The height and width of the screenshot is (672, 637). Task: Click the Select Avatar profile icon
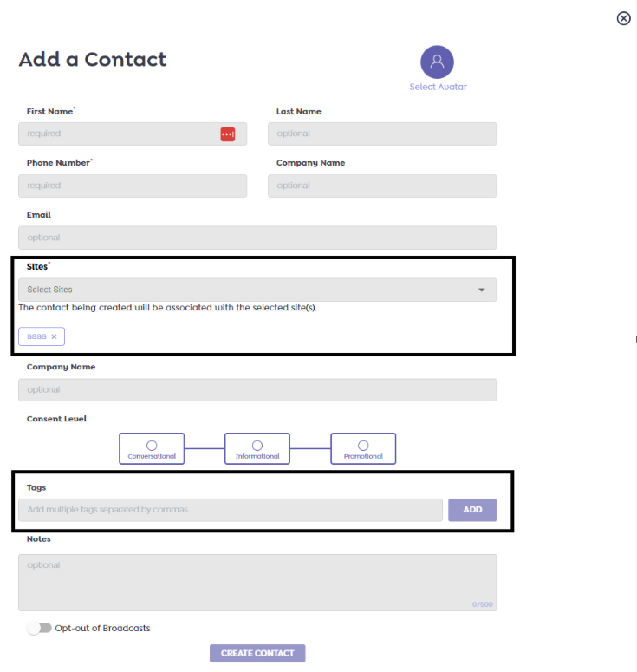click(437, 62)
